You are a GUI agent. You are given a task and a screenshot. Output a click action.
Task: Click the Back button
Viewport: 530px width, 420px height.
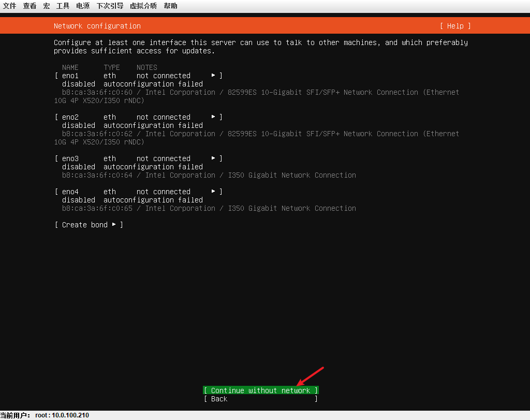pyautogui.click(x=261, y=399)
